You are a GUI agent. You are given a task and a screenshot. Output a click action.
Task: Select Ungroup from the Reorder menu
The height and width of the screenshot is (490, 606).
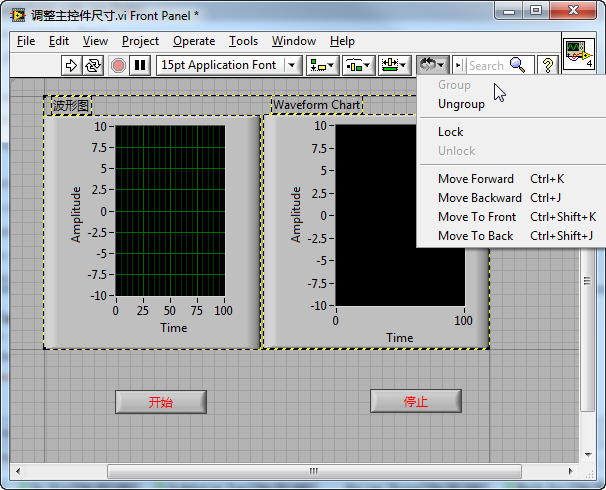461,104
